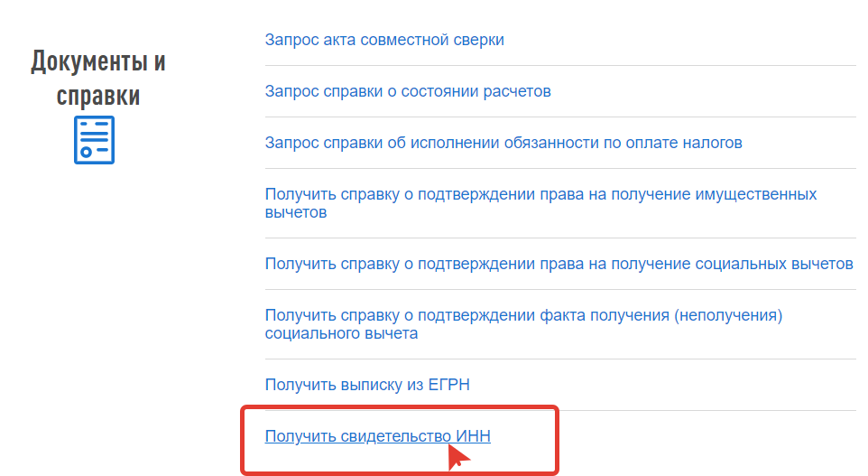The image size is (868, 476).
Task: Open social deductions right confirmation link
Action: click(559, 264)
